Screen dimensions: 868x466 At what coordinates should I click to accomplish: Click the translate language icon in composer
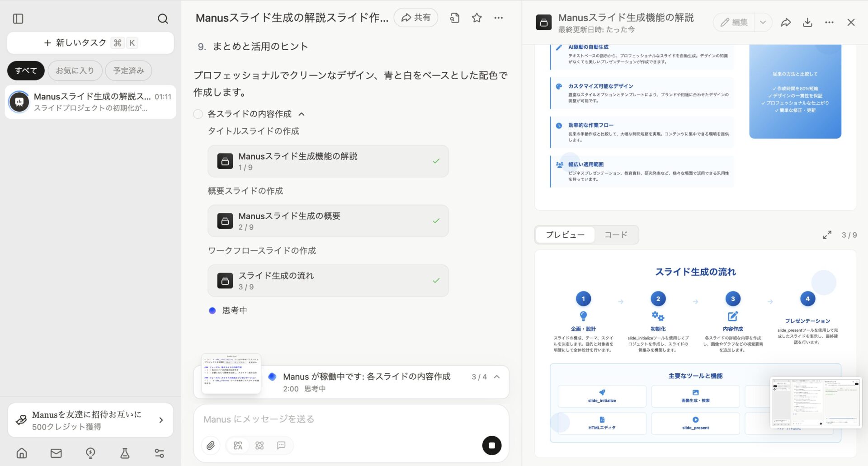238,446
